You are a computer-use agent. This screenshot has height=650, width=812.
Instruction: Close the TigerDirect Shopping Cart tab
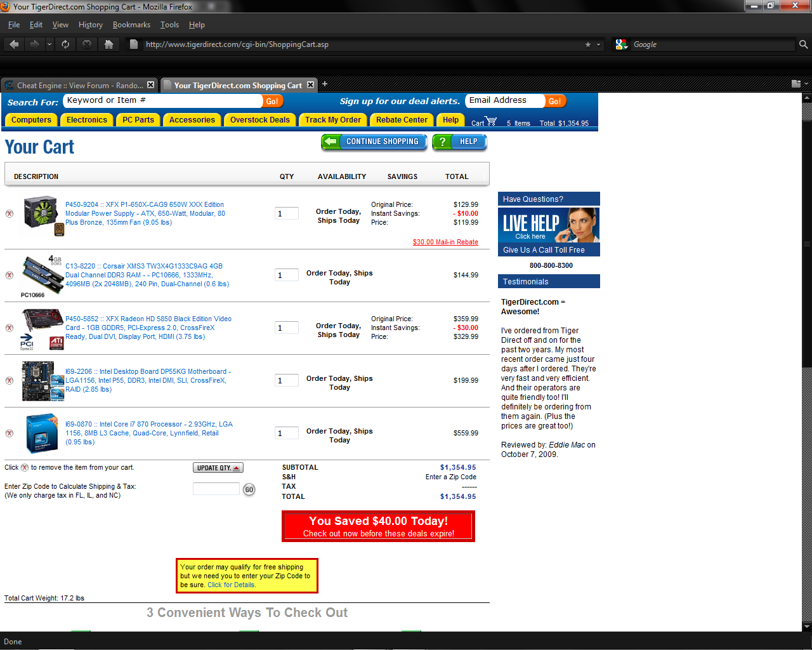click(x=310, y=85)
